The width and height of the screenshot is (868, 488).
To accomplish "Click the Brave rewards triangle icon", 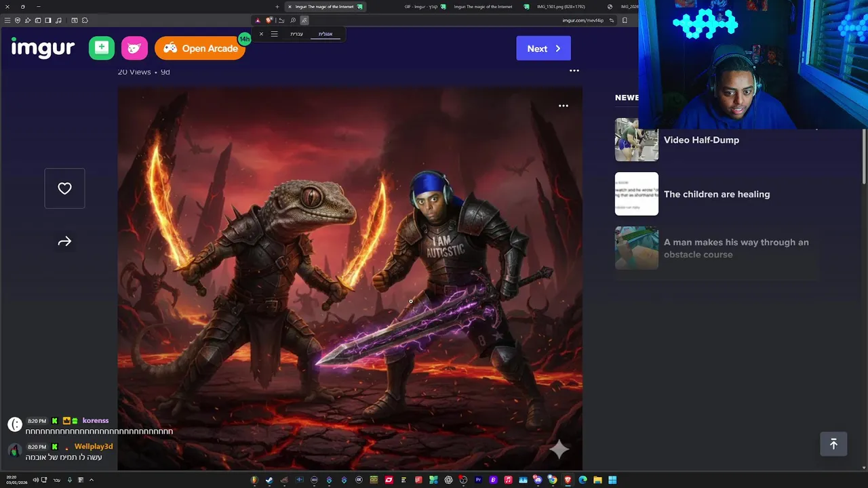I will 258,20.
